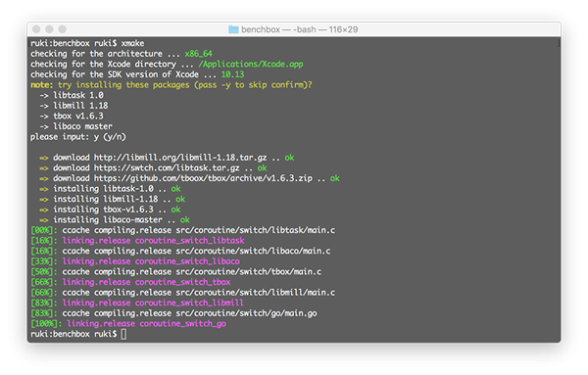Zoom the terminal with the third traffic light
The image size is (588, 375).
pyautogui.click(x=63, y=29)
